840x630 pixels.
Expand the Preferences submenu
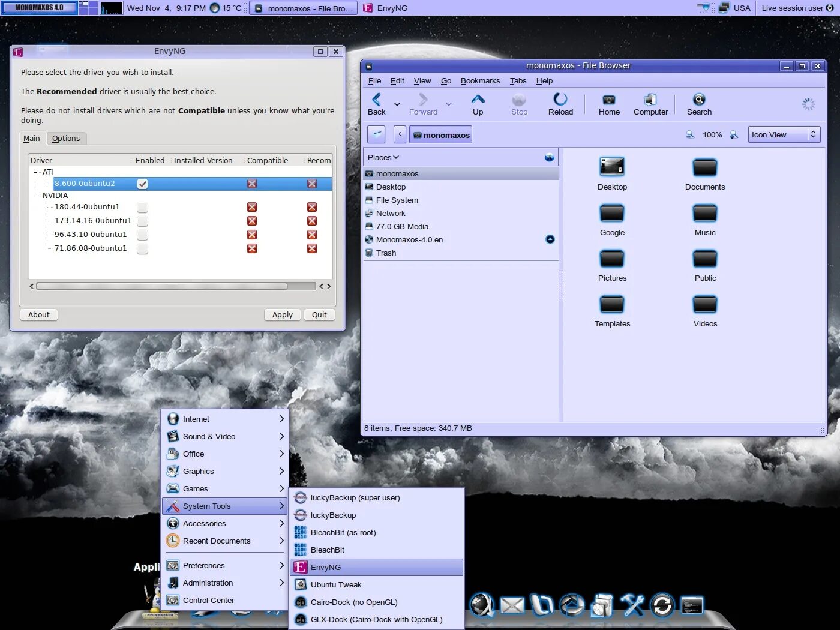point(225,565)
